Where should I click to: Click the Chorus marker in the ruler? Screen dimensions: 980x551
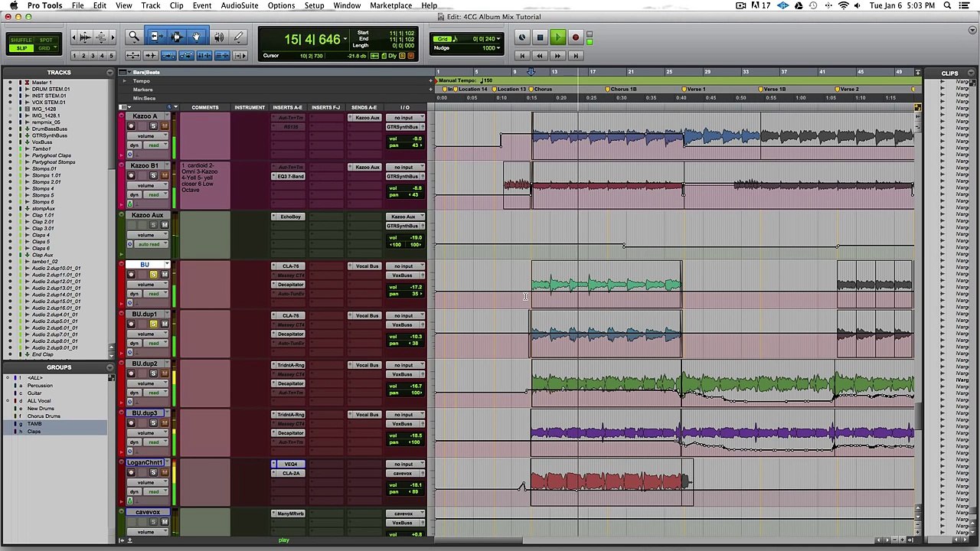click(x=543, y=90)
